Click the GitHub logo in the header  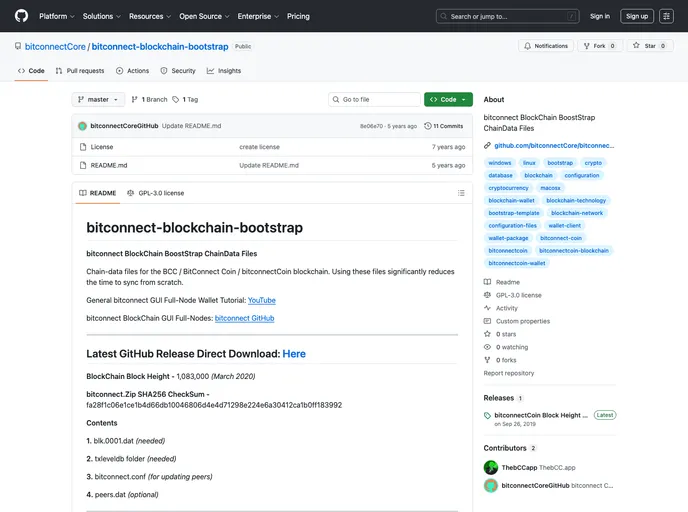click(x=21, y=16)
